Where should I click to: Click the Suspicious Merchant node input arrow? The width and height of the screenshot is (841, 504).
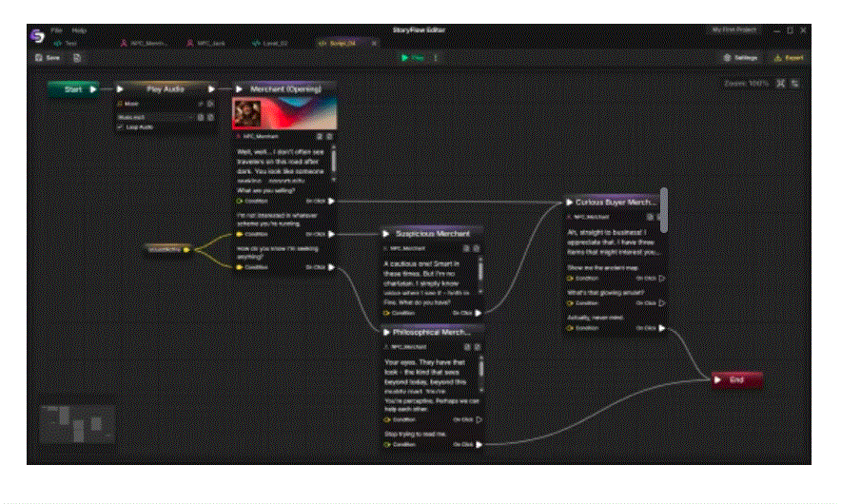coord(385,234)
